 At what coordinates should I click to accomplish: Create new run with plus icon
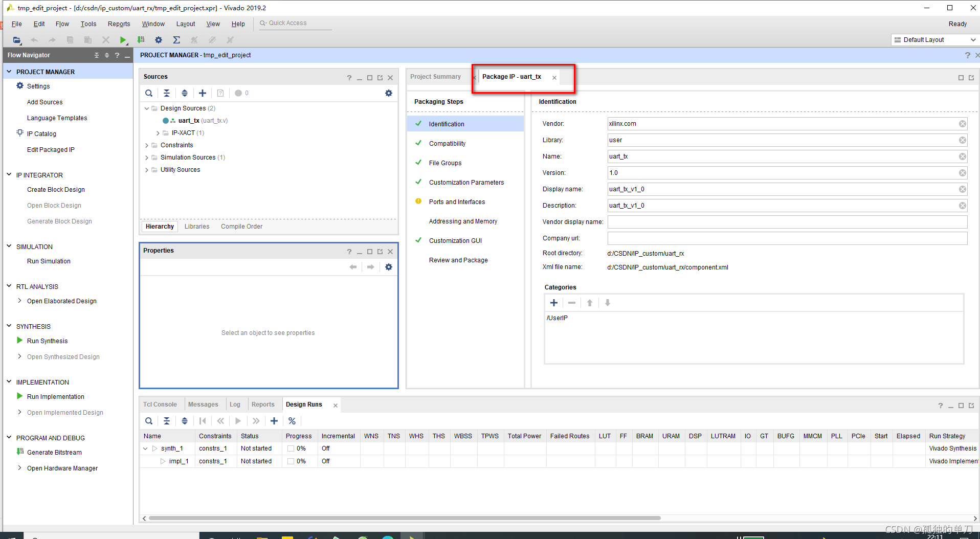[x=274, y=421]
